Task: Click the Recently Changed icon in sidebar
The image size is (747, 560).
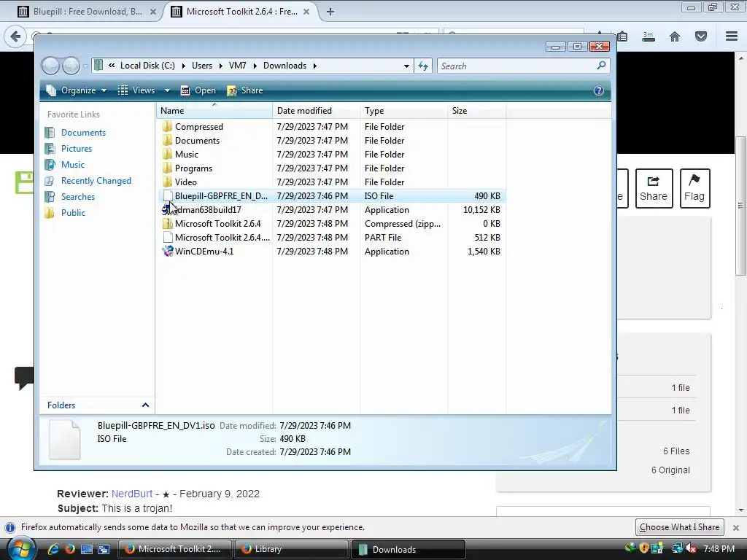Action: tap(50, 181)
